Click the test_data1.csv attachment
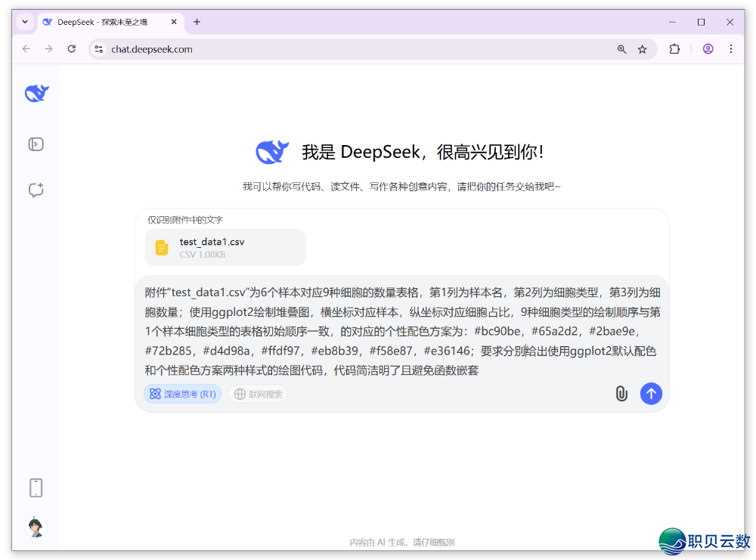The image size is (756, 560). coord(225,247)
